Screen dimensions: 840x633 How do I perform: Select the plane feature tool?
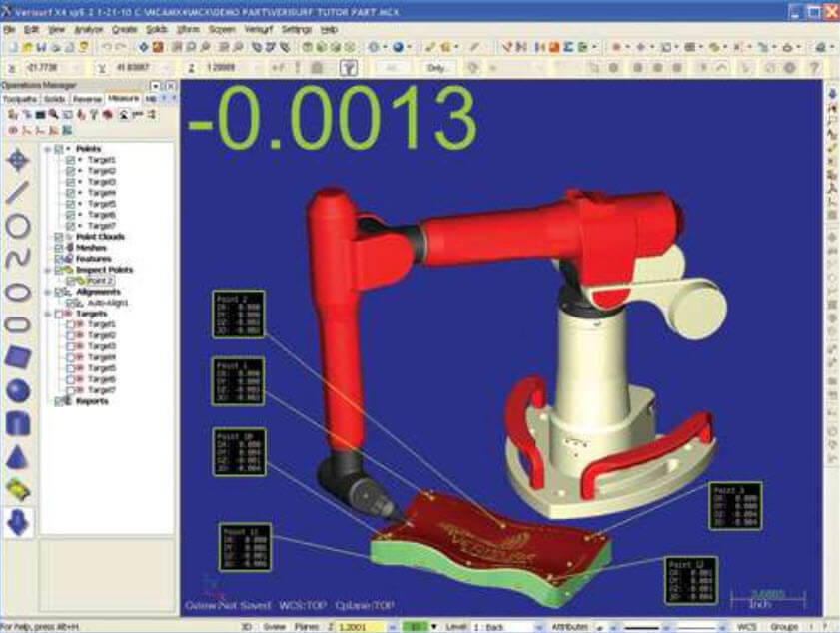coord(18,357)
